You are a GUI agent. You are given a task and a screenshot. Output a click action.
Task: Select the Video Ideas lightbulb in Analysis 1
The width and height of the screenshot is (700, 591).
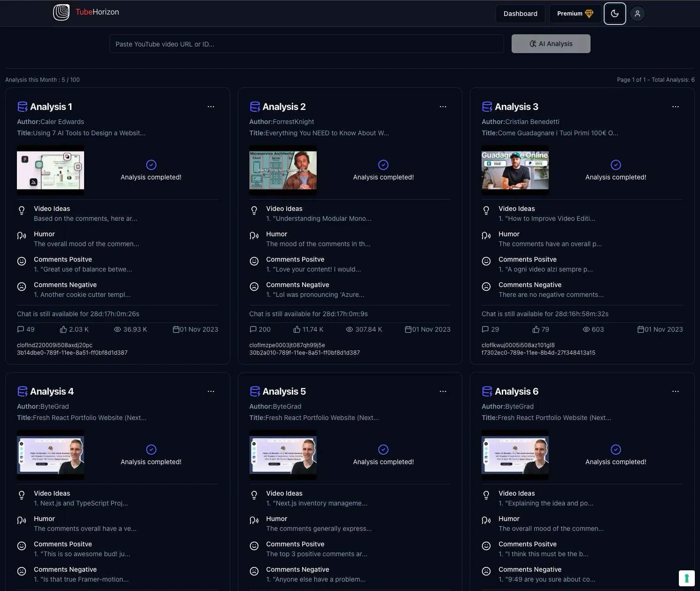coord(22,210)
